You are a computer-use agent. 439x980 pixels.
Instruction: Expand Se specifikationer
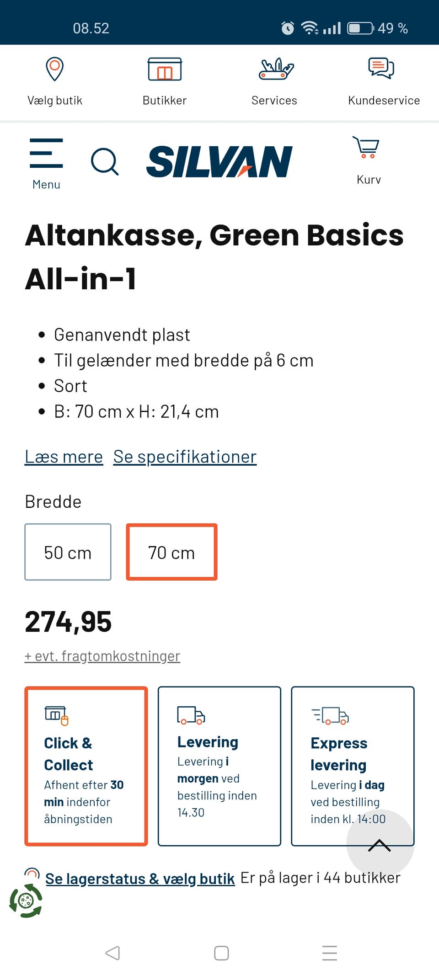[x=185, y=456]
